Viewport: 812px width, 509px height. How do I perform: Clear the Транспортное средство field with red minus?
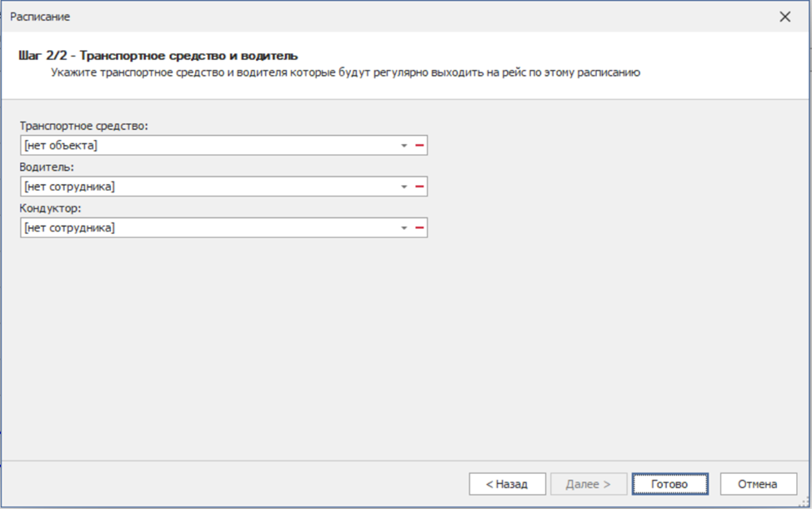point(419,146)
